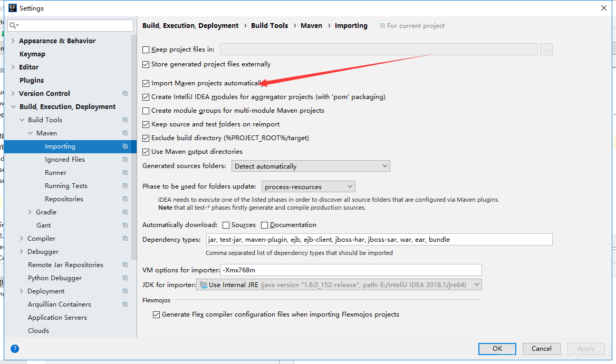Expand the Compiler tree node
Screen dimensions: 616x364
point(21,238)
